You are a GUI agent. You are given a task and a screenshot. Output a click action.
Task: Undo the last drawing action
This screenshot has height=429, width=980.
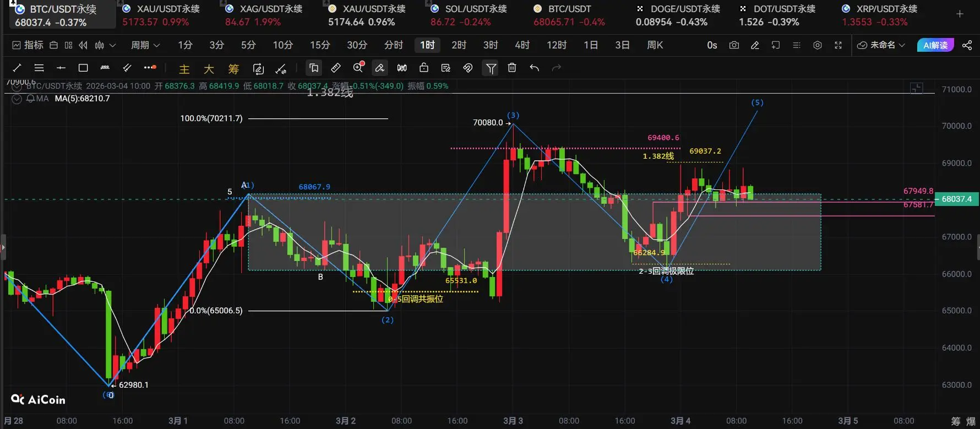coord(534,68)
